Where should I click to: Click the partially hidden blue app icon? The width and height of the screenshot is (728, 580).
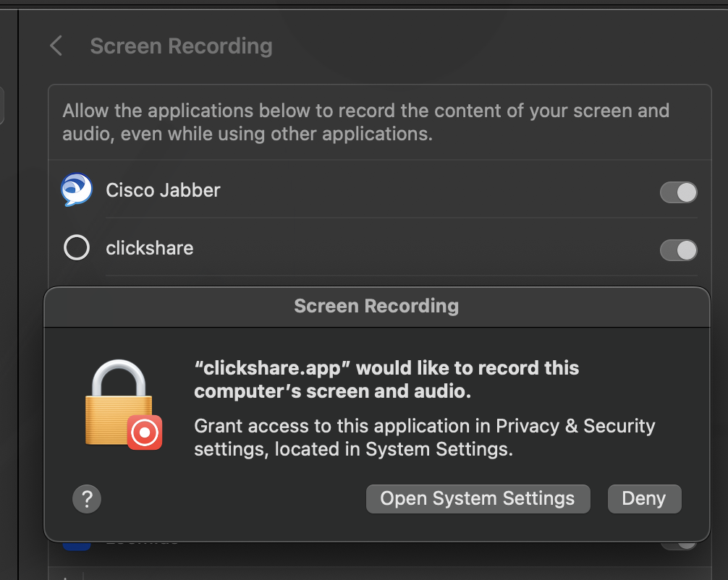pos(77,546)
